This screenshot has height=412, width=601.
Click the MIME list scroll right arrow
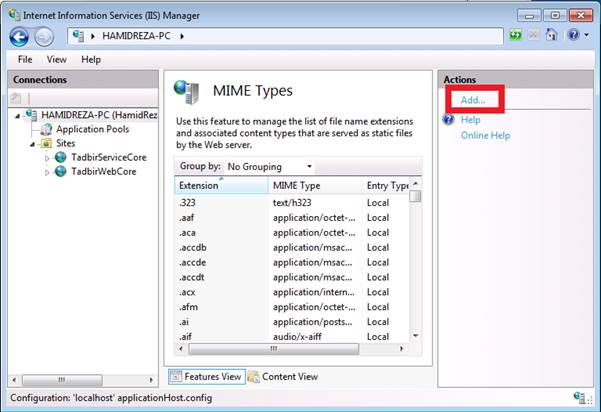[401, 349]
